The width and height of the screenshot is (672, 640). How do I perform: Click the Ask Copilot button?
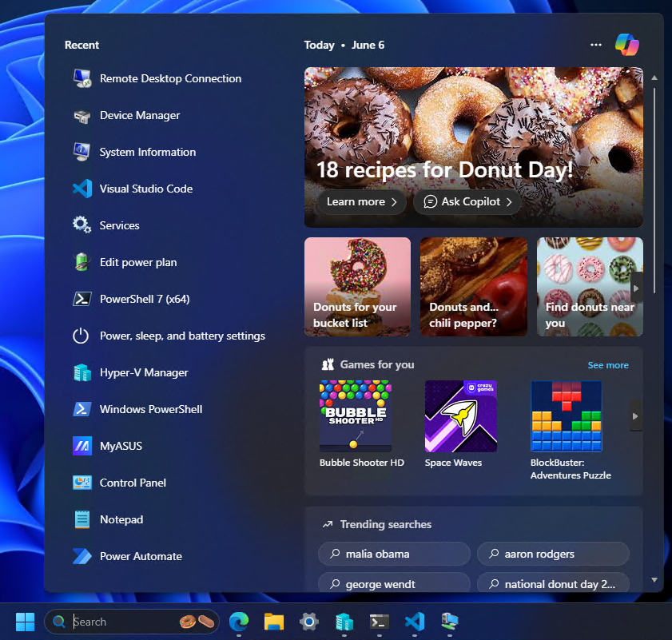click(467, 202)
